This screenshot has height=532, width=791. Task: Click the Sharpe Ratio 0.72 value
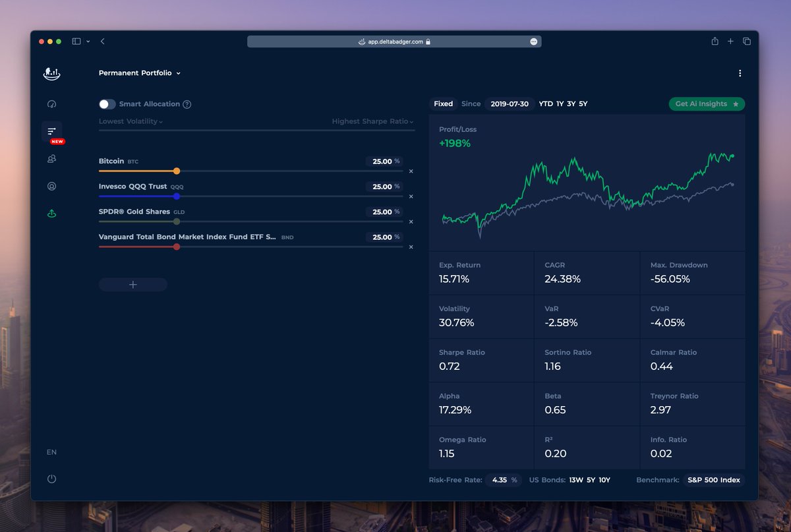tap(450, 367)
